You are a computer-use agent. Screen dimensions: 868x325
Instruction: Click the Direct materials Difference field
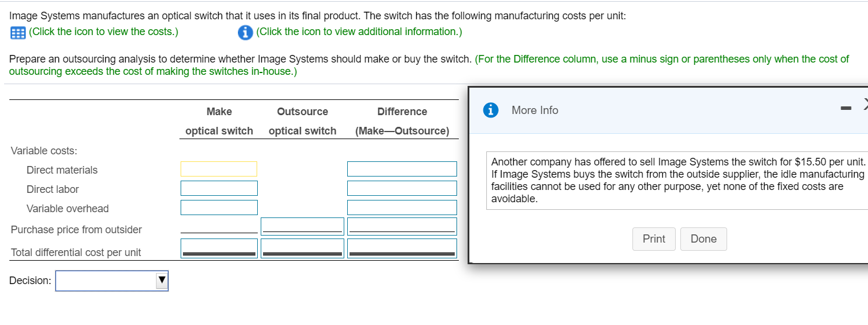coord(402,169)
